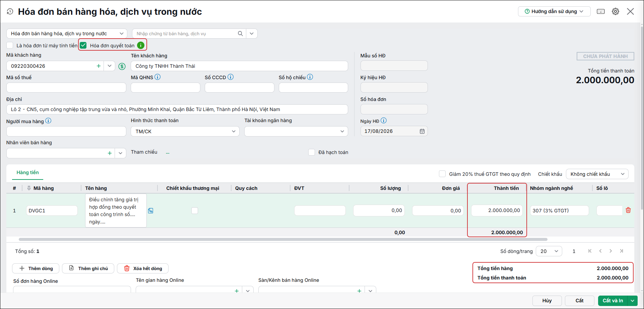
Task: Go to the last page of rows
Action: point(622,251)
